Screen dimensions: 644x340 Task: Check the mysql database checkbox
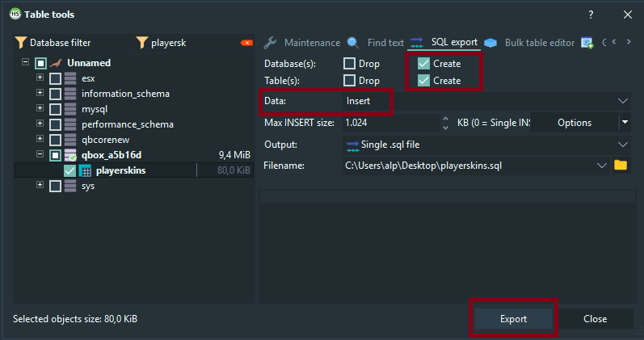coord(55,109)
